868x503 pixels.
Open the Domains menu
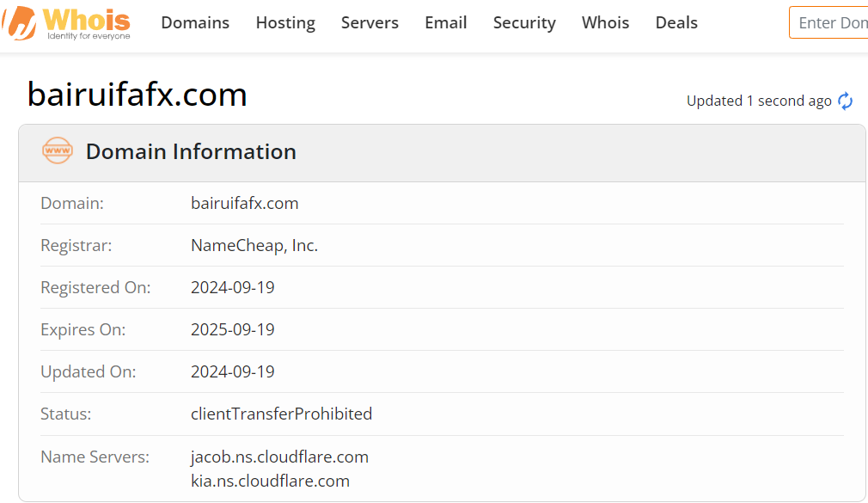click(x=195, y=22)
